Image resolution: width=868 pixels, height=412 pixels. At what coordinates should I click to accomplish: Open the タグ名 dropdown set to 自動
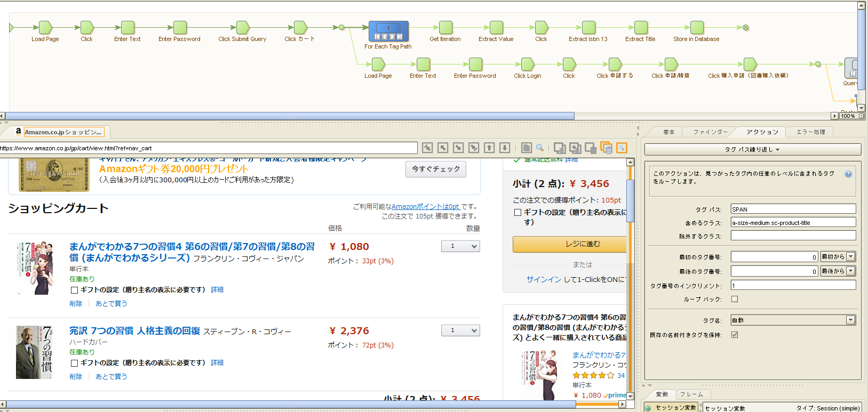coord(850,320)
